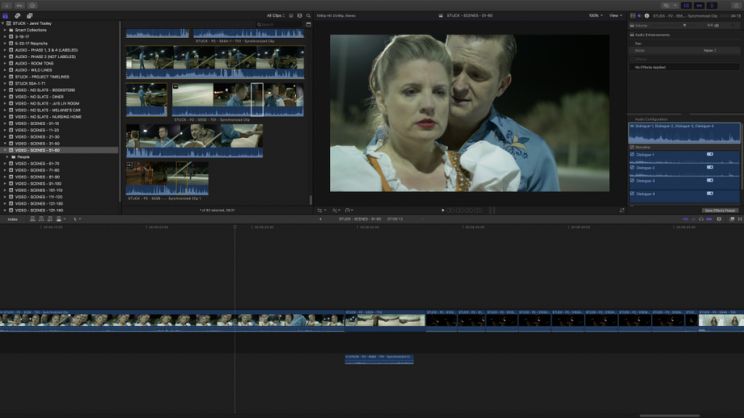Screen dimensions: 744x418
Task: Open the Select tool dropdown in timeline toolbar
Action: pyautogui.click(x=77, y=219)
